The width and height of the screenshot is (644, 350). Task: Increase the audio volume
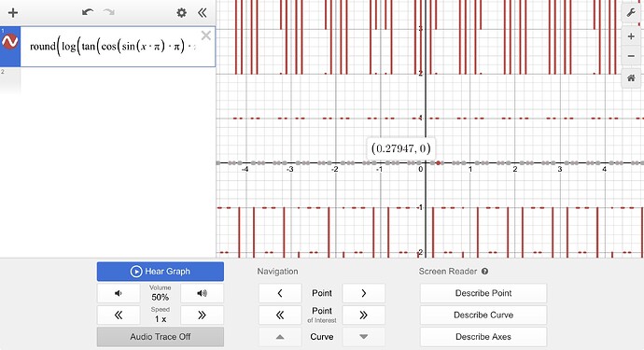(203, 293)
